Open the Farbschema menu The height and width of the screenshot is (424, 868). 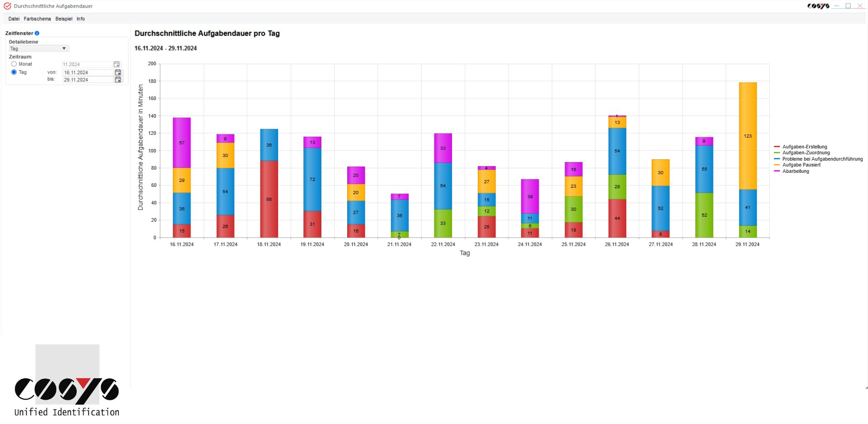(37, 19)
